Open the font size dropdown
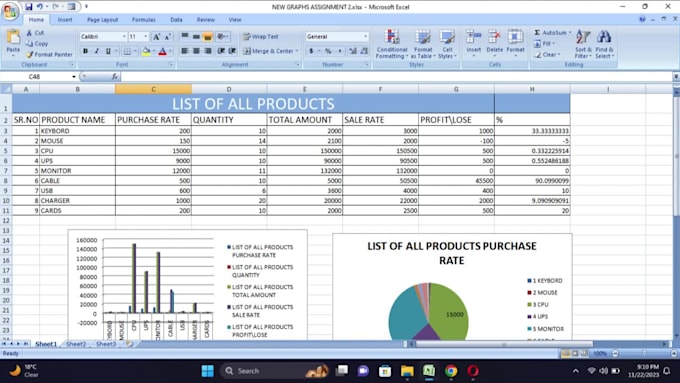This screenshot has width=680, height=383. tap(146, 37)
